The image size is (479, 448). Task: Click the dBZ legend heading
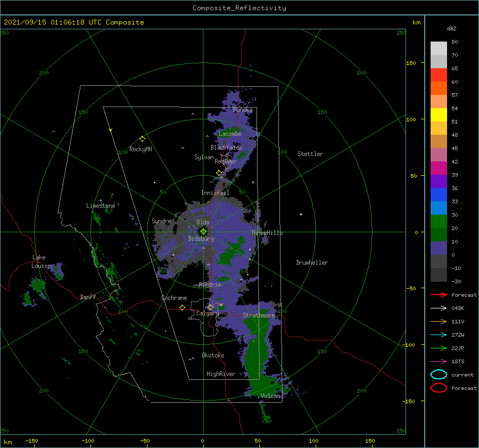coord(451,28)
